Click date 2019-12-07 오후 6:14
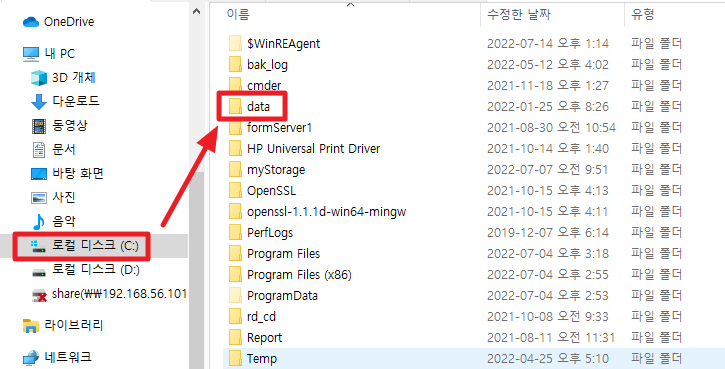Image resolution: width=725 pixels, height=369 pixels. (x=547, y=233)
